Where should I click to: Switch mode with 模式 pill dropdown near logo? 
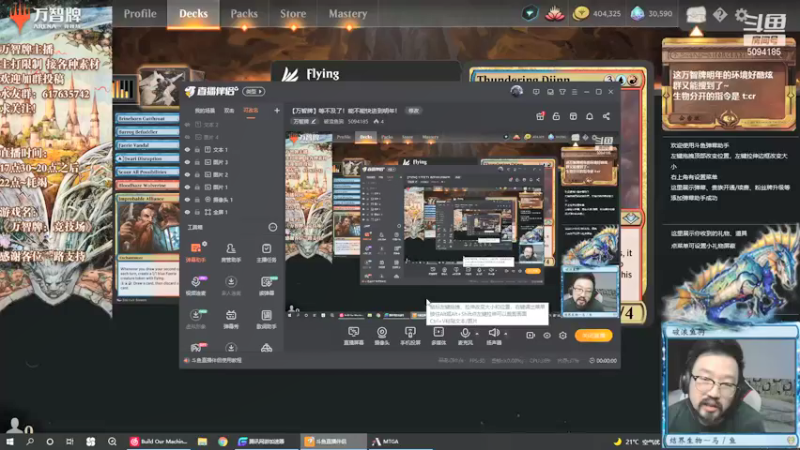tap(254, 92)
